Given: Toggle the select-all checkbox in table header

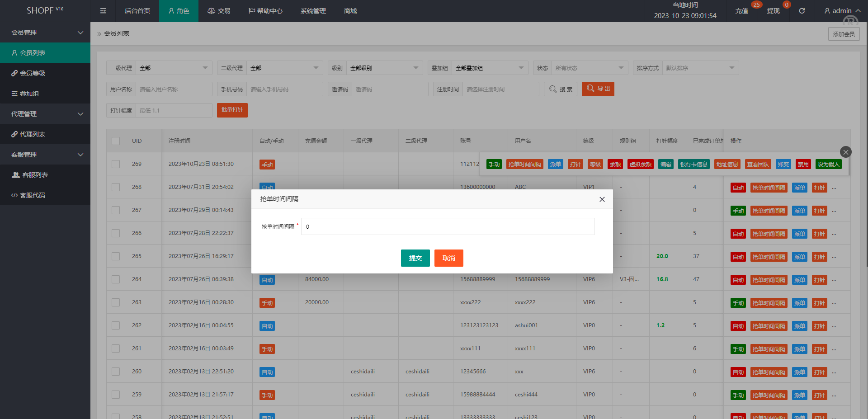Looking at the screenshot, I should tap(116, 141).
